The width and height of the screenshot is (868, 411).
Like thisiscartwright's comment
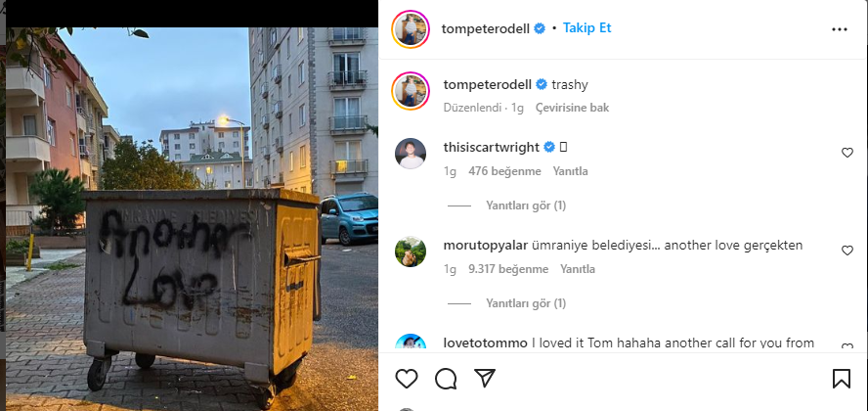847,153
